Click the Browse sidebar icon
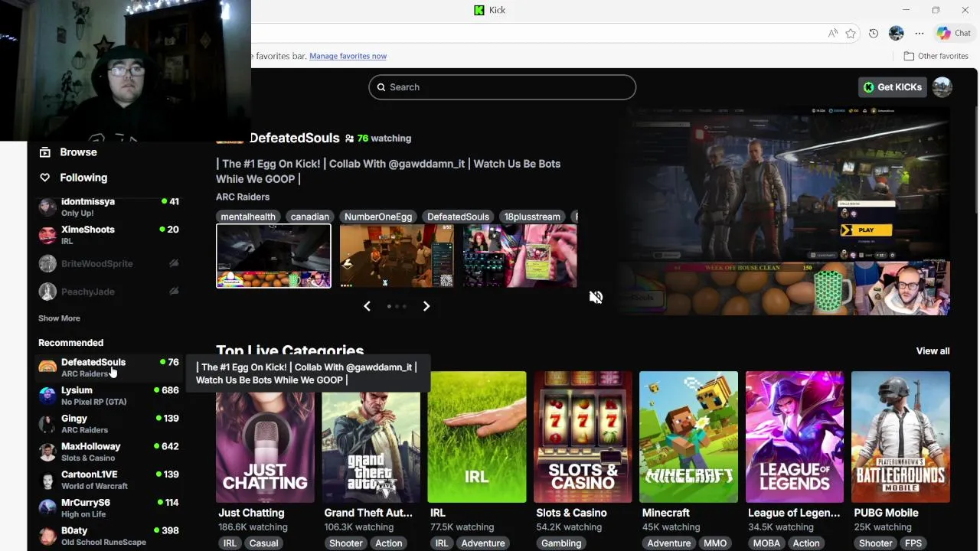 point(45,152)
